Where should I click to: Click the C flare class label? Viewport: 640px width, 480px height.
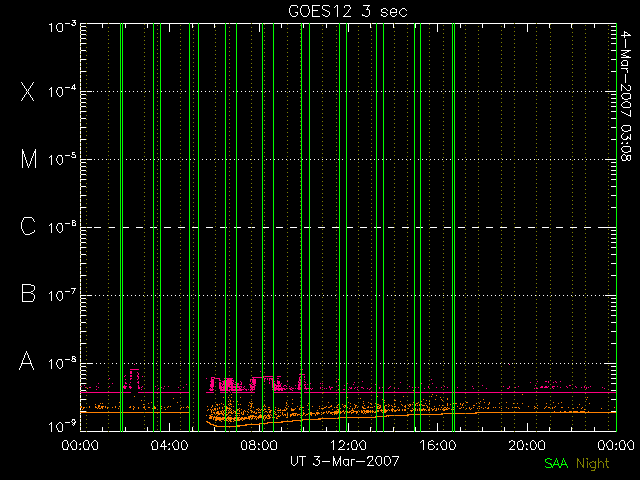click(x=28, y=226)
